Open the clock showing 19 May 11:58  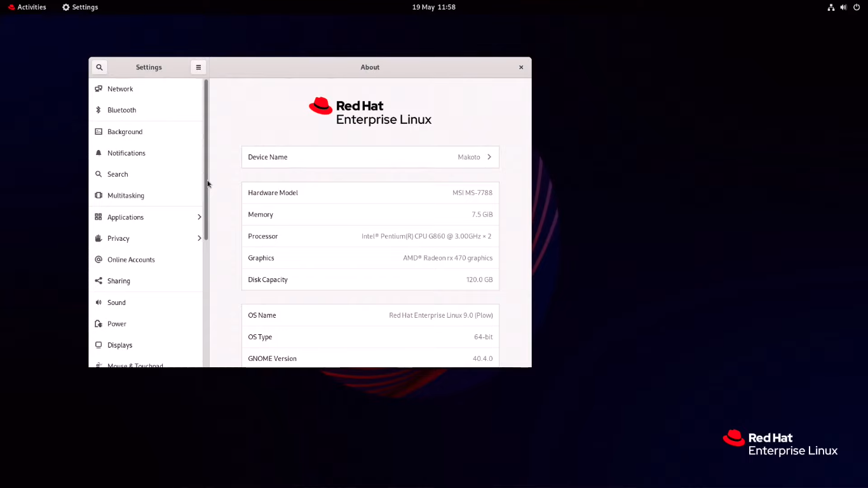click(434, 7)
